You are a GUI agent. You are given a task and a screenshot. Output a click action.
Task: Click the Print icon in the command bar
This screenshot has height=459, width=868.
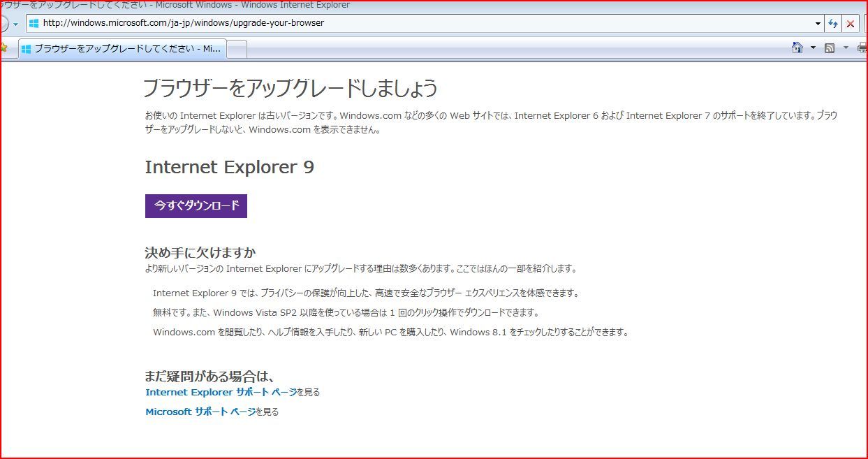[x=862, y=48]
